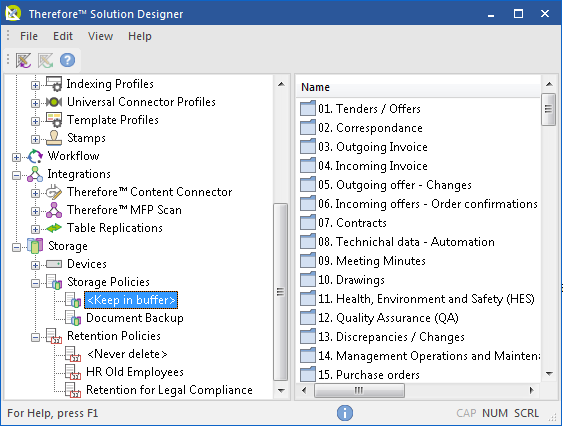563x427 pixels.
Task: Select 02. Correspondance in the list
Action: [x=370, y=128]
